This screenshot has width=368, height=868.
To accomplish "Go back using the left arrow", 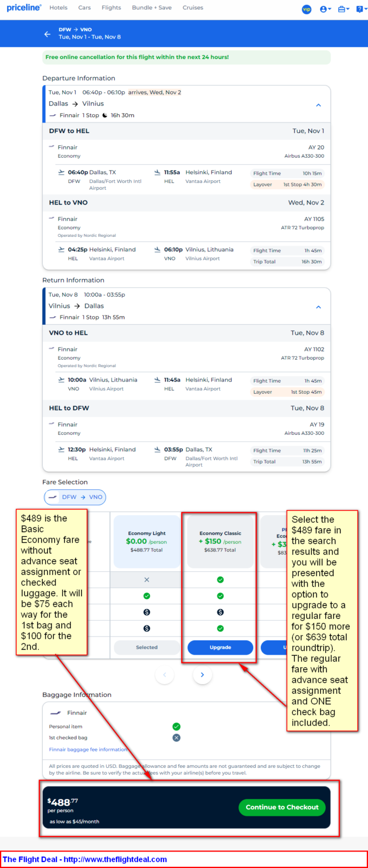I will tap(47, 34).
